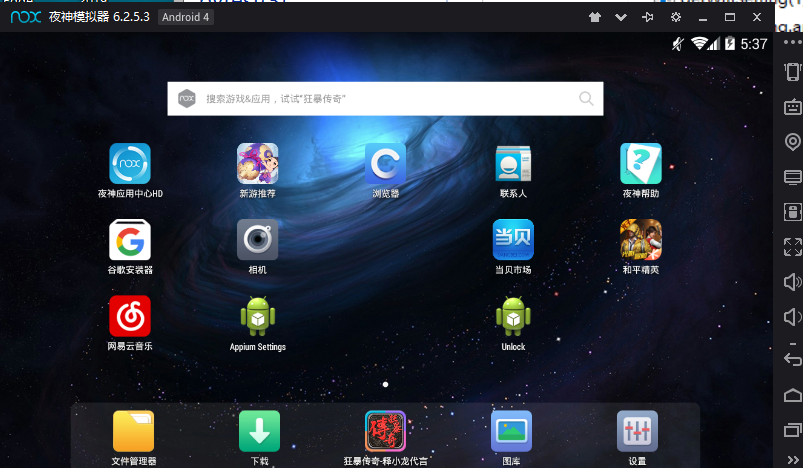The width and height of the screenshot is (803, 468).
Task: Open the 图库 gallery app
Action: coord(511,431)
